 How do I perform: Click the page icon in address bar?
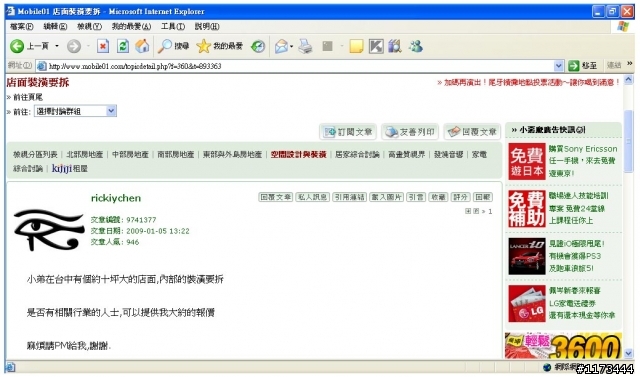tap(41, 66)
